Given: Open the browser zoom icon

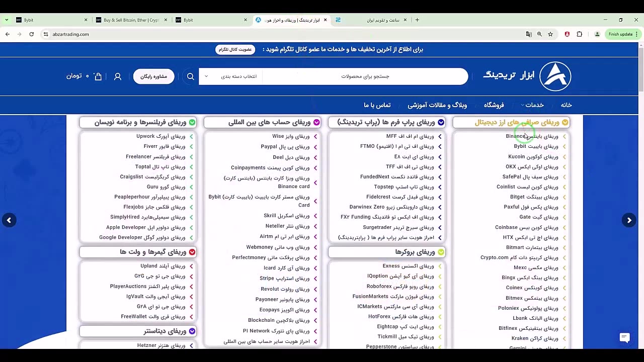Looking at the screenshot, I should (x=539, y=34).
